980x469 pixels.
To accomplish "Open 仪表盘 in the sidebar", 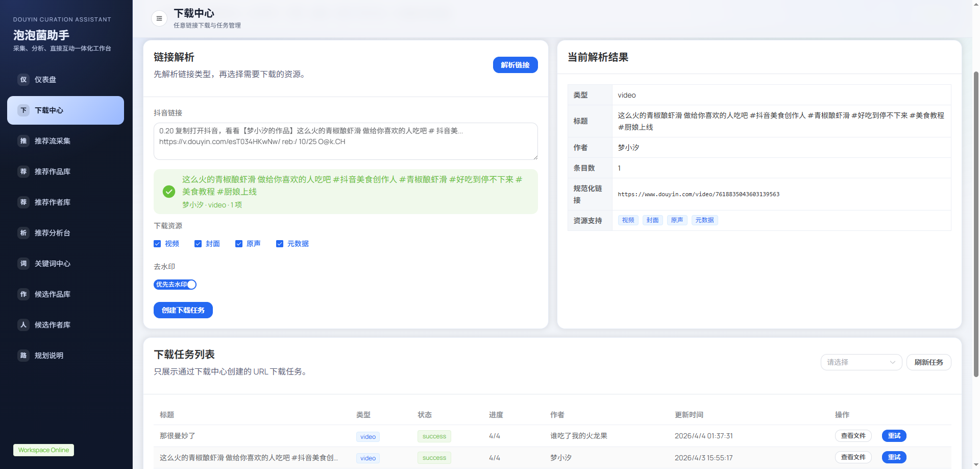I will click(x=65, y=80).
